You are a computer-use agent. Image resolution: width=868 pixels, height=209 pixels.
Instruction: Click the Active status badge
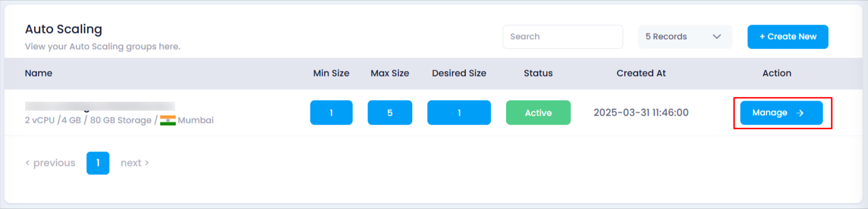(538, 113)
